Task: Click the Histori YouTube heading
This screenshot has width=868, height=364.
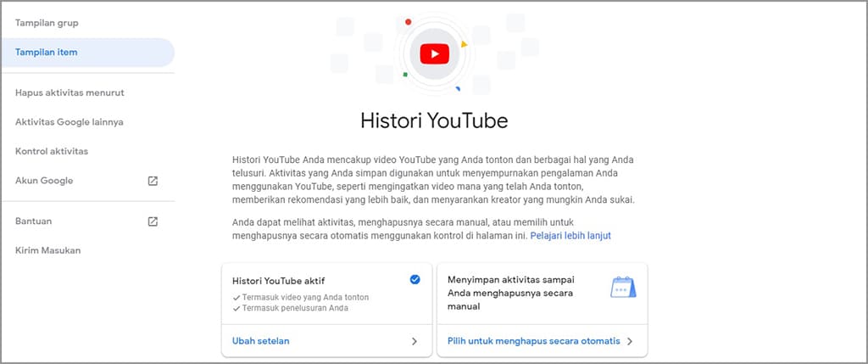Action: (x=434, y=120)
